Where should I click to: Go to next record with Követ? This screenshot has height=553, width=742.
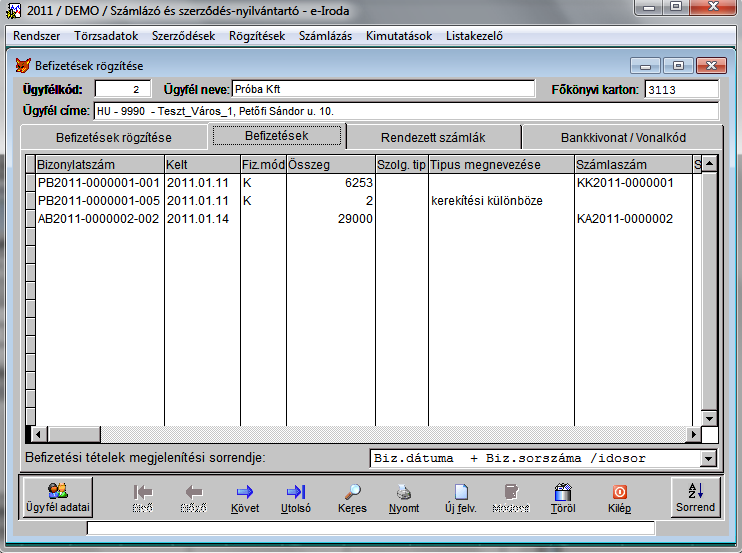coord(245,496)
